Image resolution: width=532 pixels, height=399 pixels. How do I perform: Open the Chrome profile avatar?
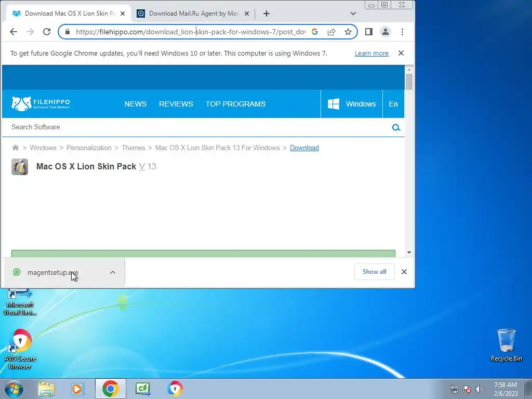click(x=385, y=32)
